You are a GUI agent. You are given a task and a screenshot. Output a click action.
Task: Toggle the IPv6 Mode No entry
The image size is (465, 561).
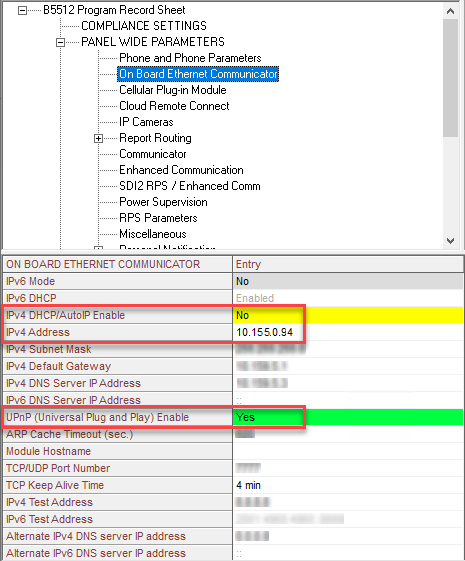348,281
